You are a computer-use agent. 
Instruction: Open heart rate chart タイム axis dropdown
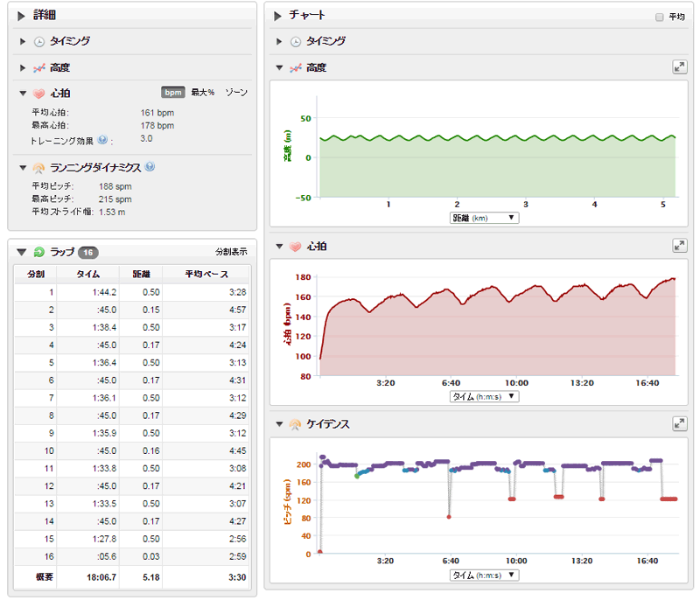(484, 396)
